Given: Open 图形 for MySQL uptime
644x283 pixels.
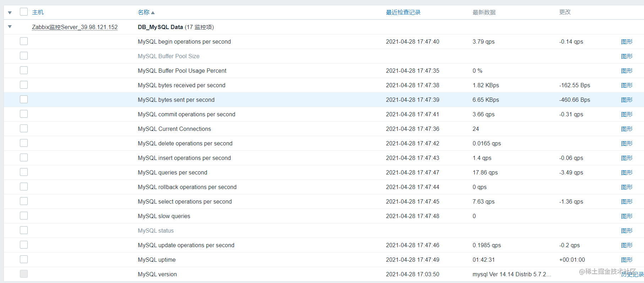Looking at the screenshot, I should pyautogui.click(x=627, y=260).
